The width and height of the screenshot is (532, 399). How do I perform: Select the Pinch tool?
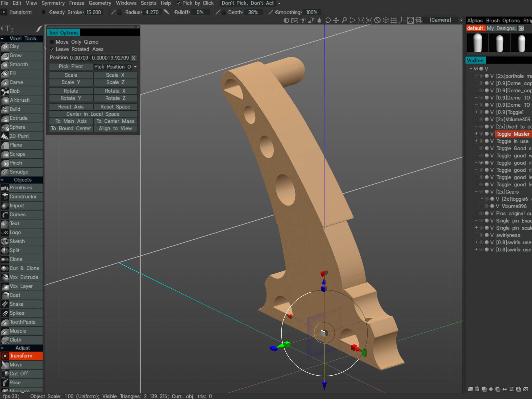click(x=22, y=163)
